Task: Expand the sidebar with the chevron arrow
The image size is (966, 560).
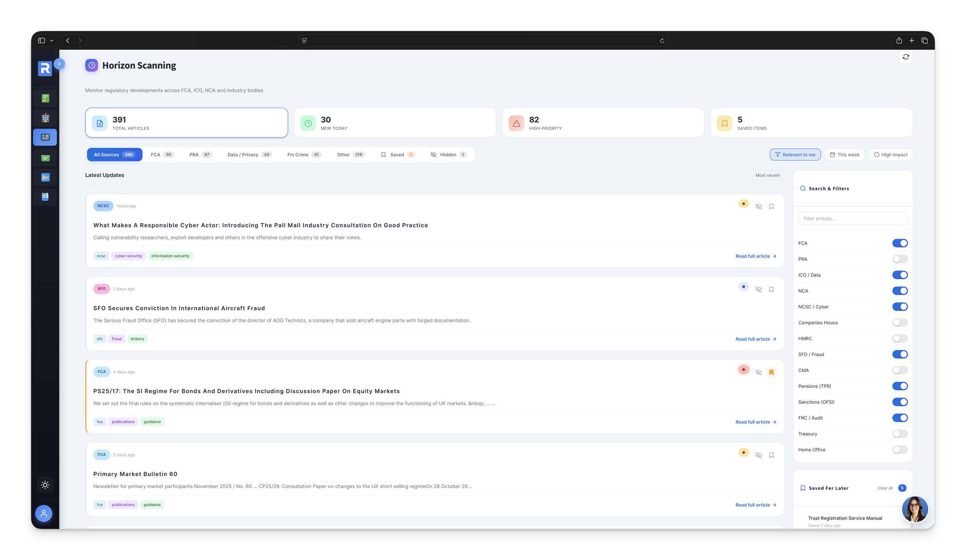Action: click(60, 64)
